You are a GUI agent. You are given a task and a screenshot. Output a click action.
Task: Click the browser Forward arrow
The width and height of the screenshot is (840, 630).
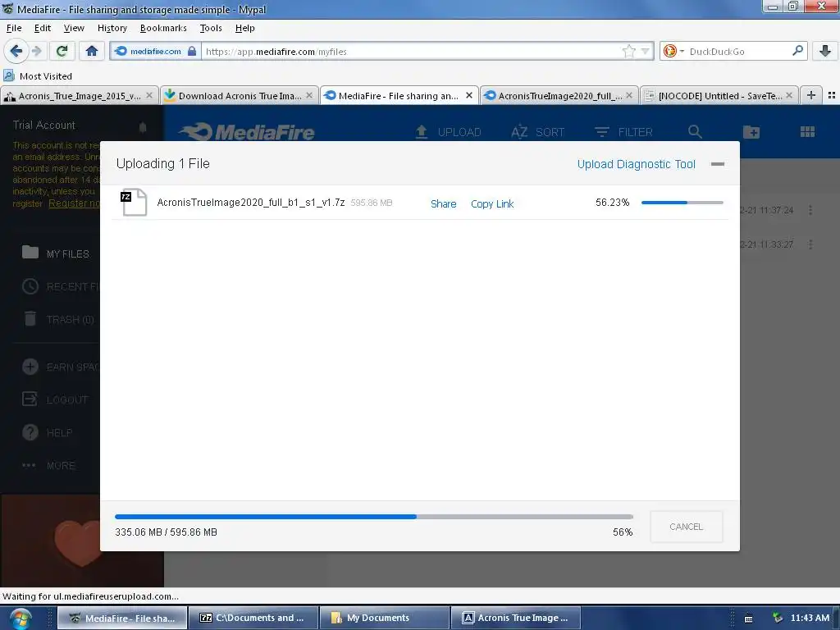pos(36,52)
